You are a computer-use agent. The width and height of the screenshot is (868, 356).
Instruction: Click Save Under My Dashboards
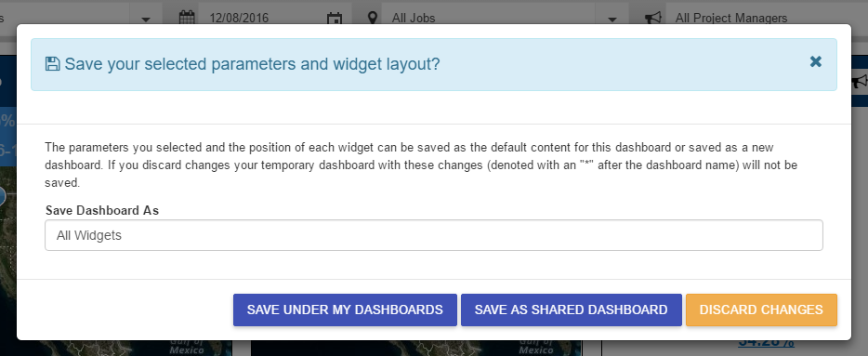pos(345,310)
